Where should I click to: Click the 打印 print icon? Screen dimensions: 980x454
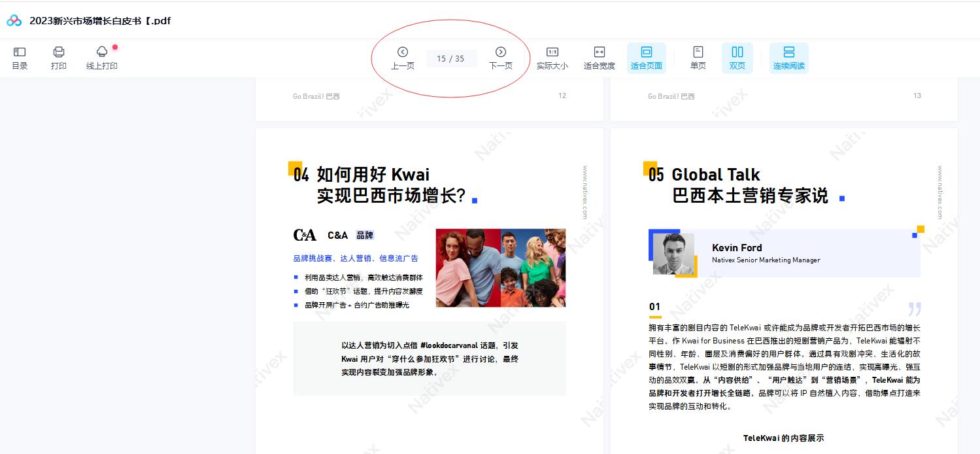[59, 58]
